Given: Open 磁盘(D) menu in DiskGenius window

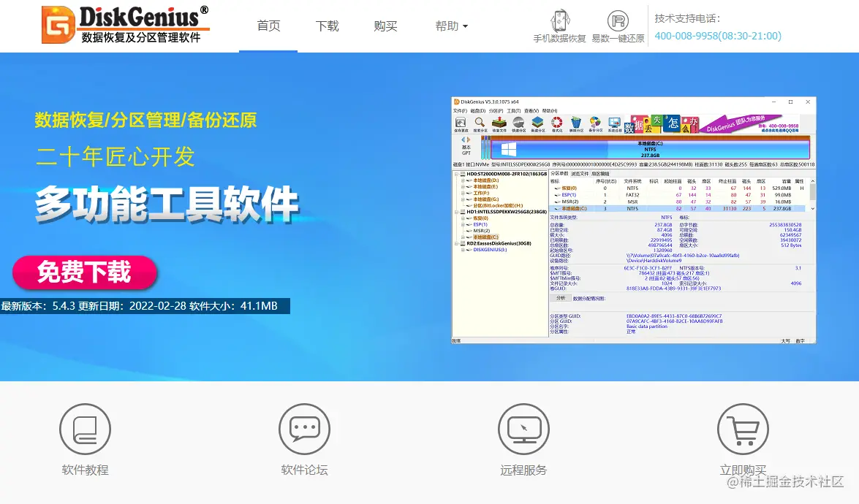Looking at the screenshot, I should coord(477,111).
